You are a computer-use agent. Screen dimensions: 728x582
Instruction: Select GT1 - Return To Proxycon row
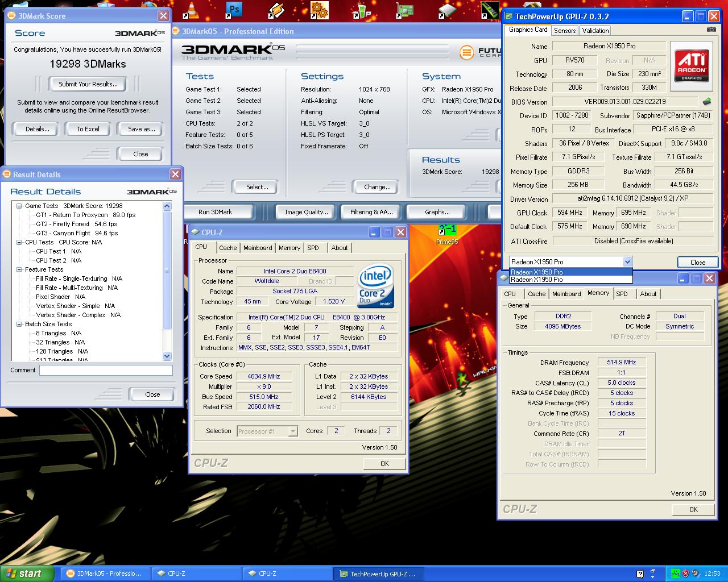(86, 215)
